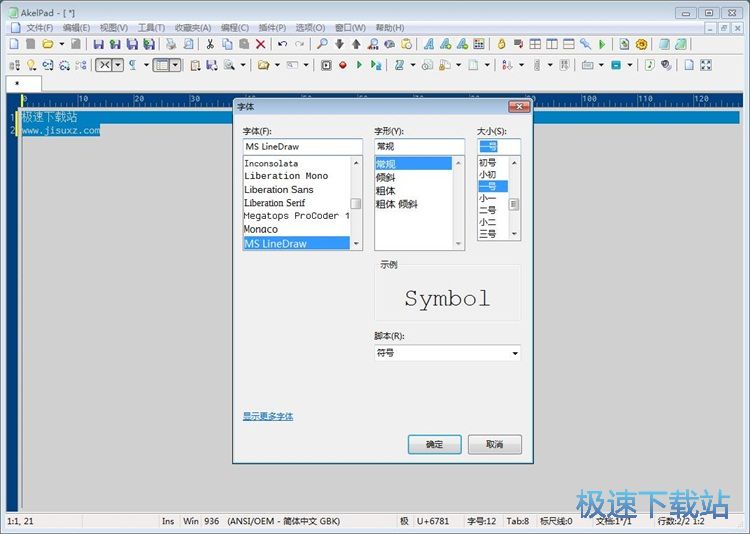Viewport: 750px width, 534px height.
Task: Toggle the word wrap toolbar button
Action: 104,65
